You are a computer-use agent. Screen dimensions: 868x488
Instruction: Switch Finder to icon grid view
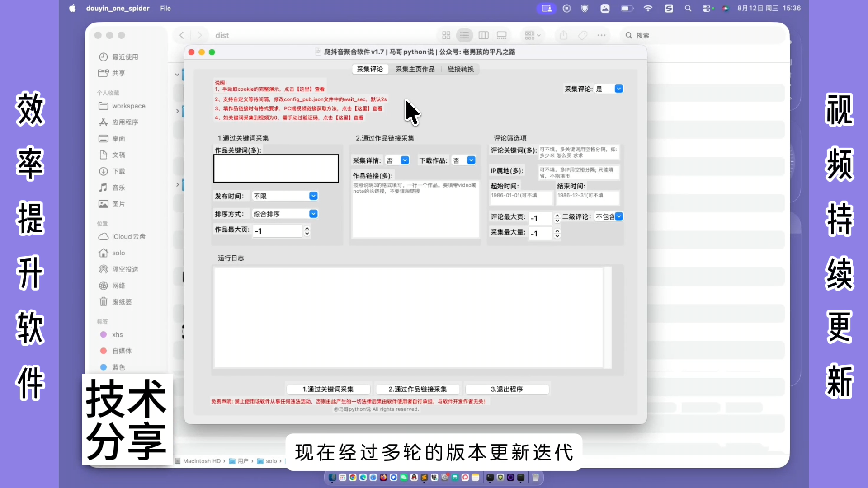pyautogui.click(x=446, y=35)
